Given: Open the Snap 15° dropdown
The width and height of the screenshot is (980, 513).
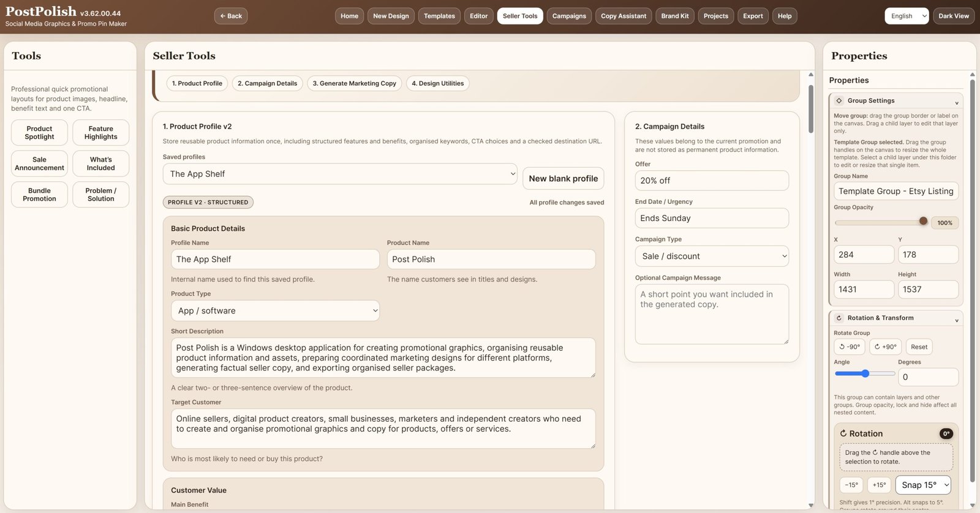Looking at the screenshot, I should point(923,485).
